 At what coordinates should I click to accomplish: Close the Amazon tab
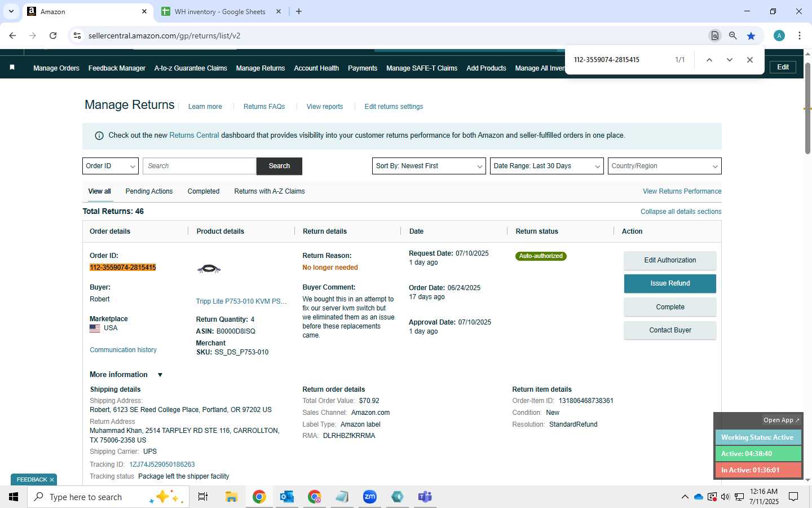[x=144, y=11]
